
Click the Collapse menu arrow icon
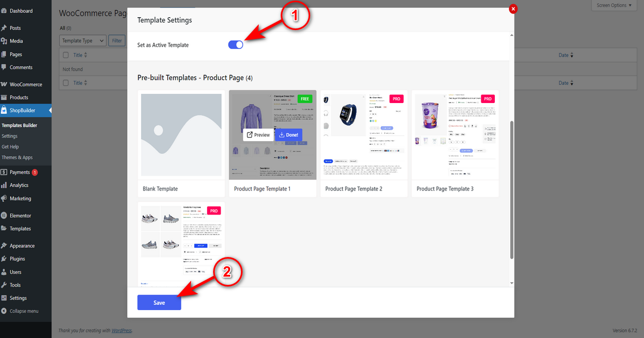coord(4,311)
